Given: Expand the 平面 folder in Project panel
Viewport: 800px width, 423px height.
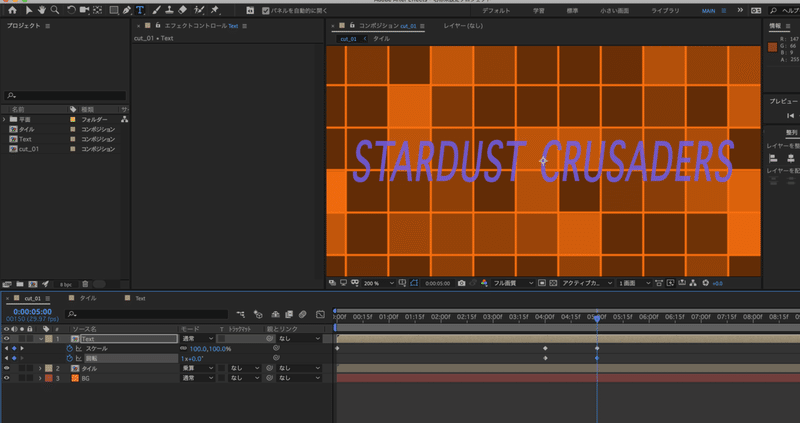Looking at the screenshot, I should tap(4, 119).
